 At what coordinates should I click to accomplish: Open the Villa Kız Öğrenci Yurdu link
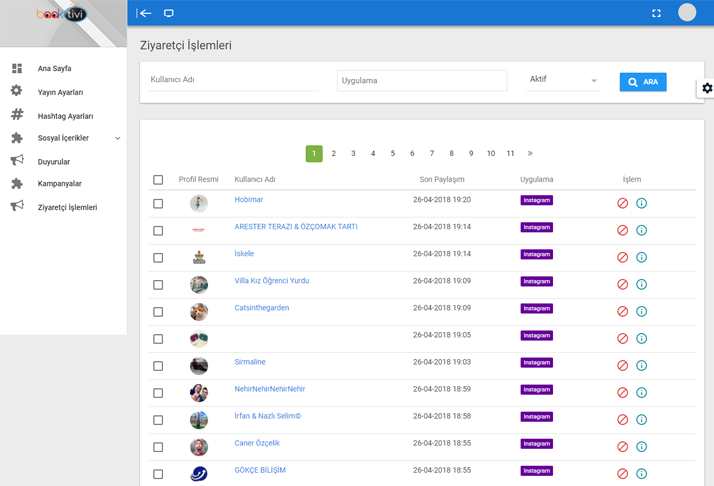pyautogui.click(x=271, y=281)
